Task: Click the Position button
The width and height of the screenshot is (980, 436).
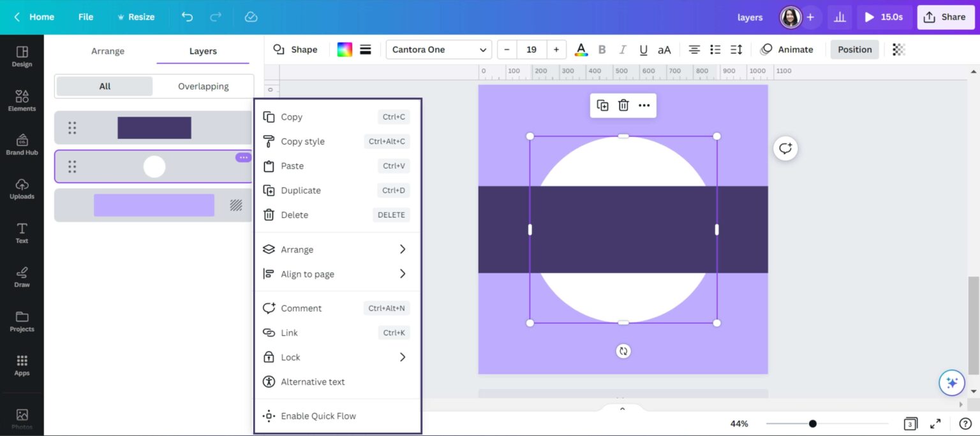Action: [854, 49]
